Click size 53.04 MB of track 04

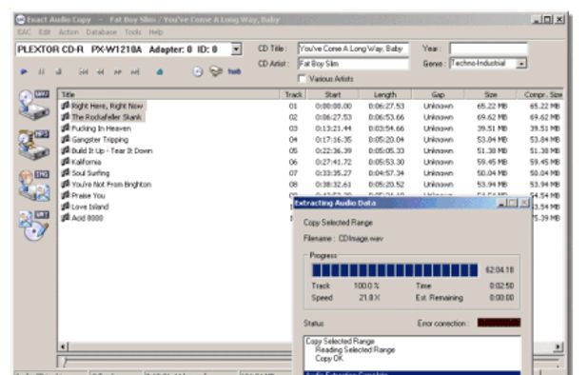pyautogui.click(x=492, y=140)
